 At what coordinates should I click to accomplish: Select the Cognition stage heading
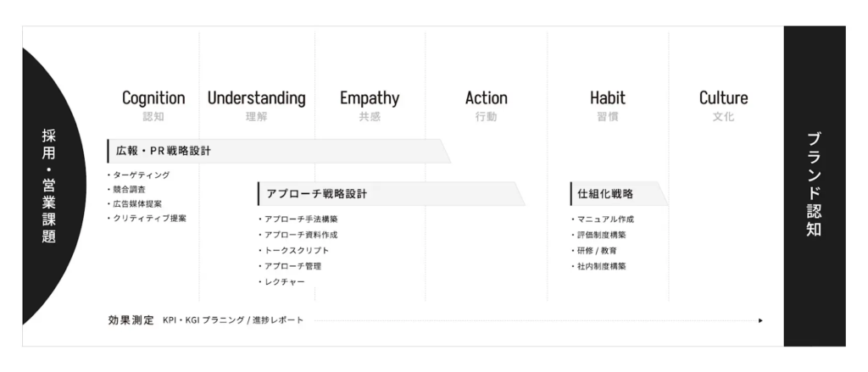pyautogui.click(x=153, y=98)
